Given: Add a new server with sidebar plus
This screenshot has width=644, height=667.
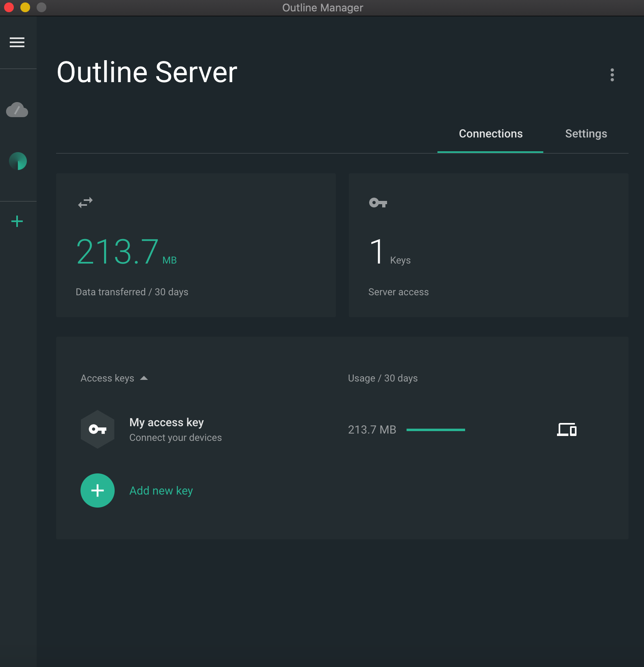Looking at the screenshot, I should click(17, 221).
